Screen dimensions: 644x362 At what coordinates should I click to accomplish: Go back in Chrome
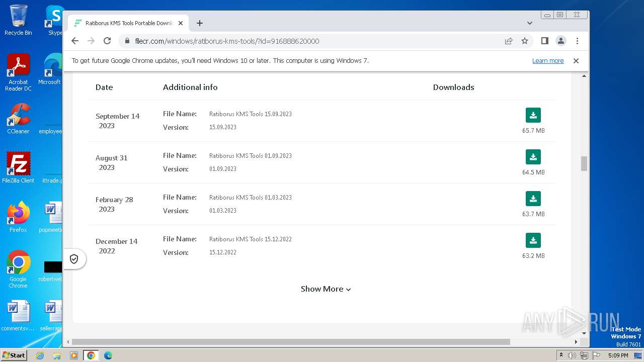pos(75,41)
